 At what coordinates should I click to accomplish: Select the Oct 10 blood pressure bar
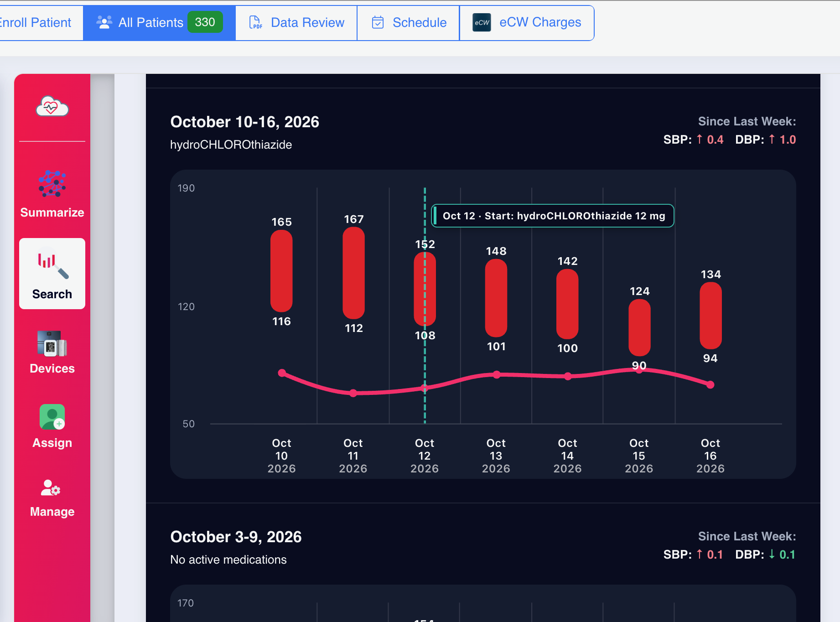click(x=281, y=271)
